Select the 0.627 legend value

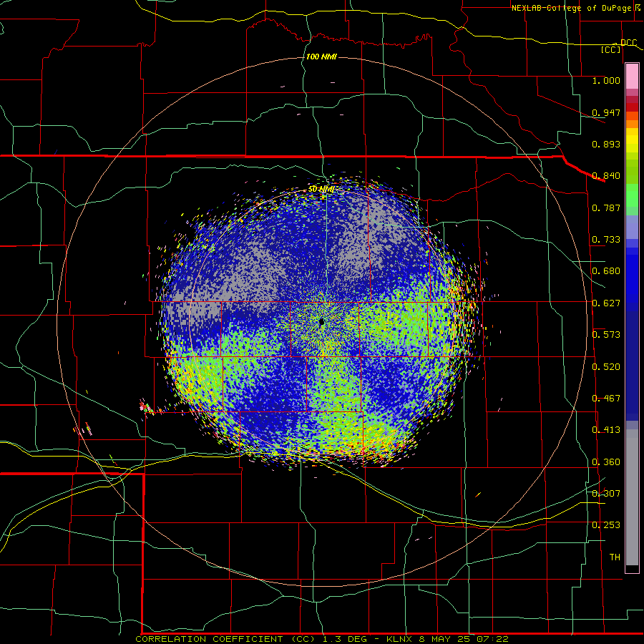[x=606, y=303]
